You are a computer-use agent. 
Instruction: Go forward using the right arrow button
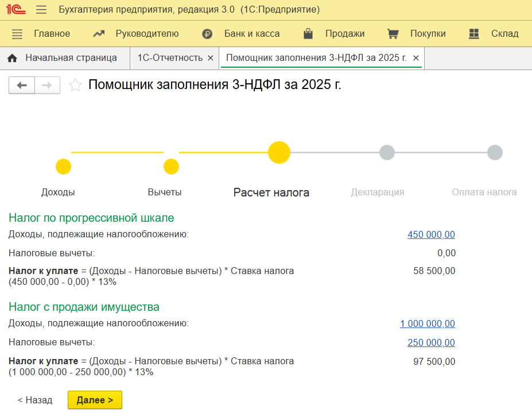[x=47, y=86]
